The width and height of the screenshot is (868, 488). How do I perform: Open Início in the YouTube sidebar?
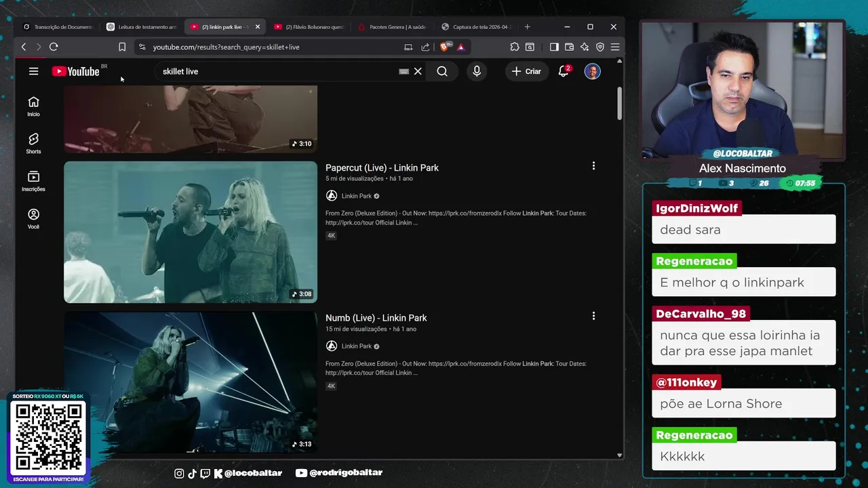33,106
